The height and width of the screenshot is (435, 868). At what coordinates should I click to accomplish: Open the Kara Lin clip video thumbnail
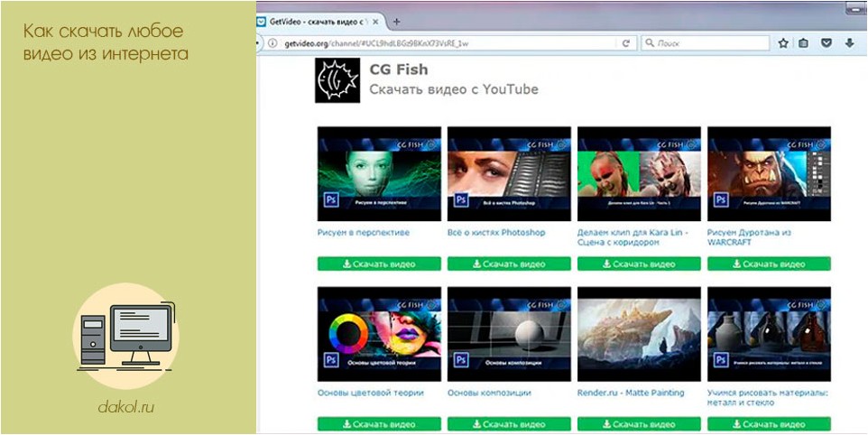click(639, 174)
